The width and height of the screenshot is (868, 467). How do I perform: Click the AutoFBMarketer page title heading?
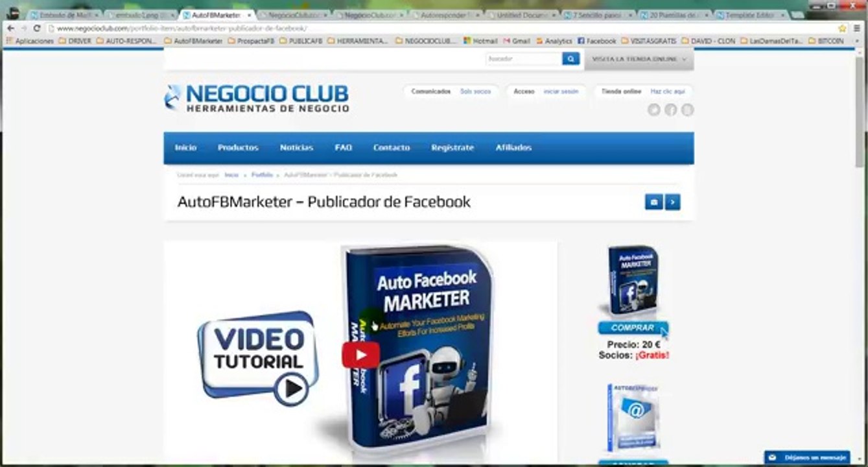[x=323, y=202]
